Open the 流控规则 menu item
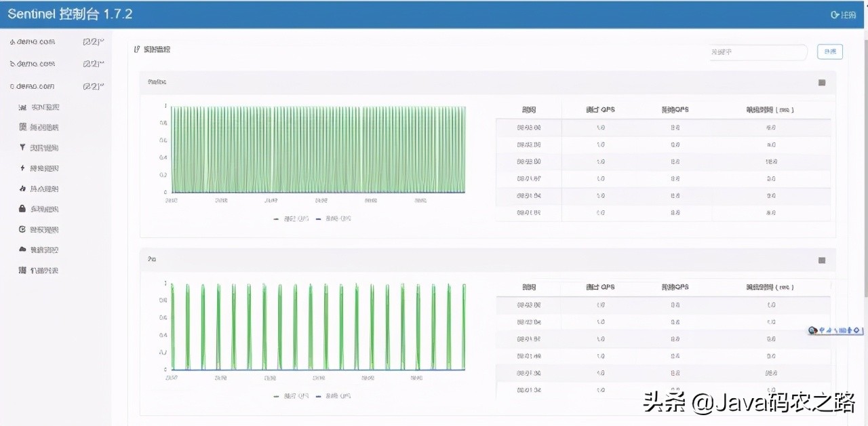 pyautogui.click(x=45, y=148)
